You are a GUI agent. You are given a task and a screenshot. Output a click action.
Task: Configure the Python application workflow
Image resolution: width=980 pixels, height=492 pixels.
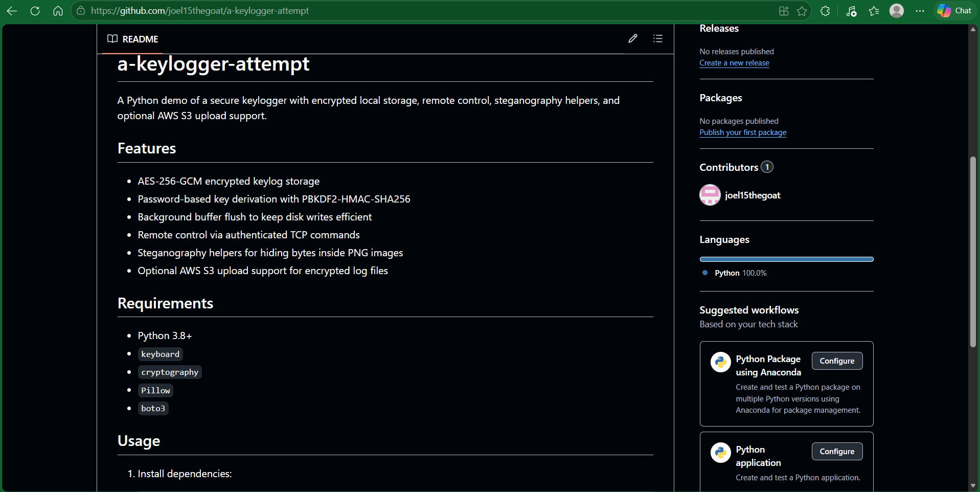(837, 451)
